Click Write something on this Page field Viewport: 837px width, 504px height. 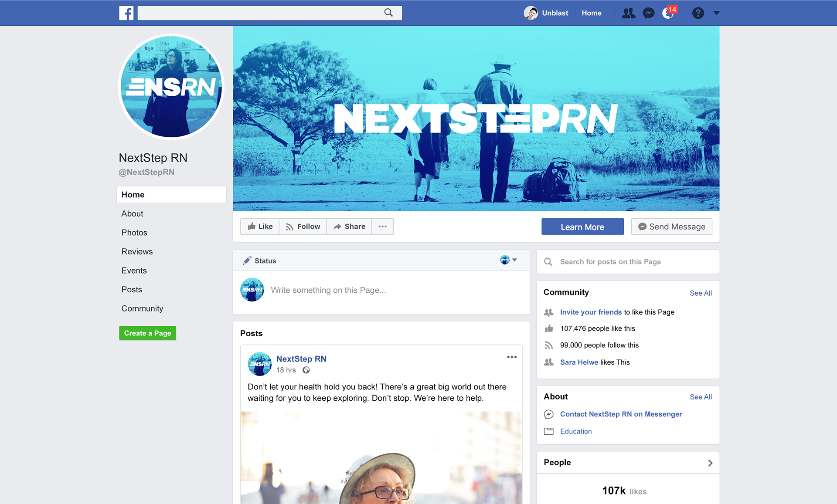point(328,290)
